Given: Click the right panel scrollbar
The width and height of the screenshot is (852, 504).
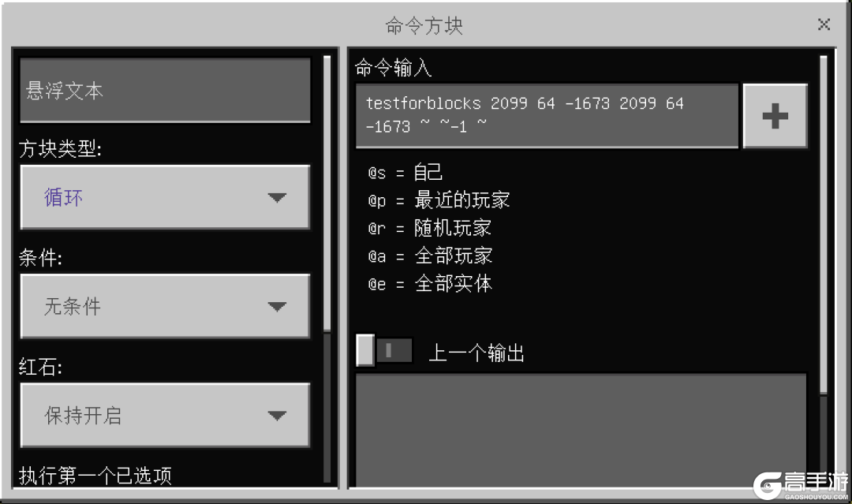Looking at the screenshot, I should click(x=823, y=224).
